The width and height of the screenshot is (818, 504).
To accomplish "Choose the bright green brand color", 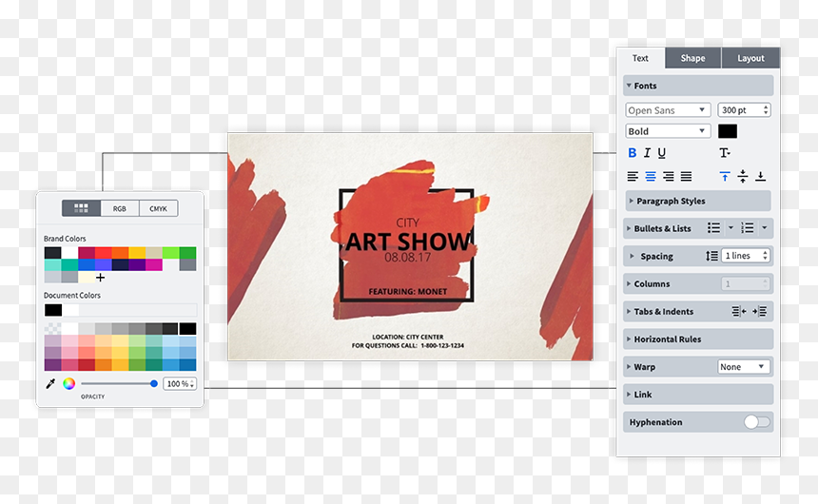I will [x=170, y=253].
